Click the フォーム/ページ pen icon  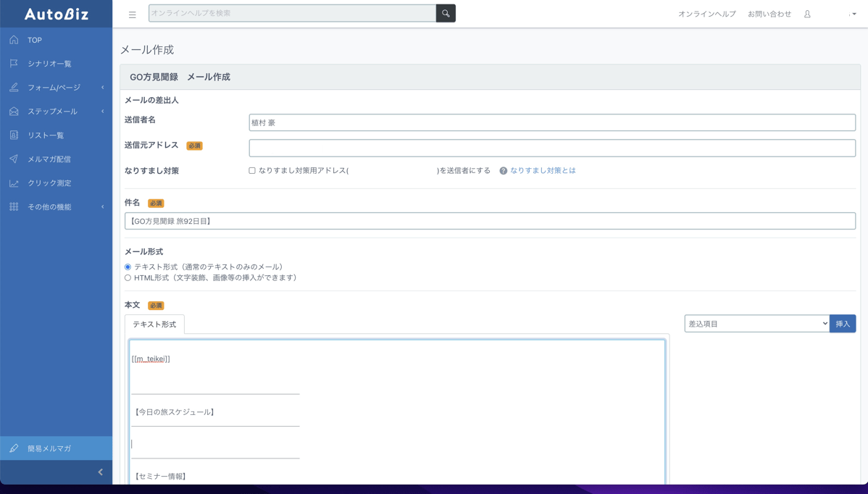pos(14,88)
